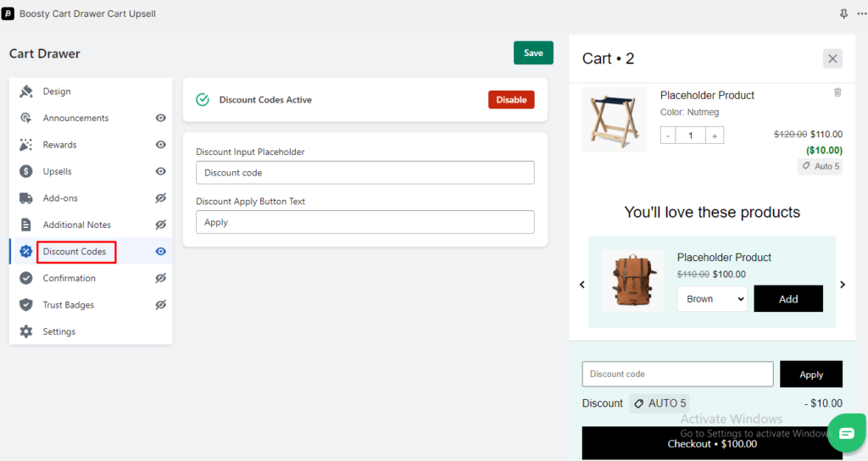Viewport: 868px width, 461px height.
Task: Click the Additional Notes document icon
Action: 26,225
